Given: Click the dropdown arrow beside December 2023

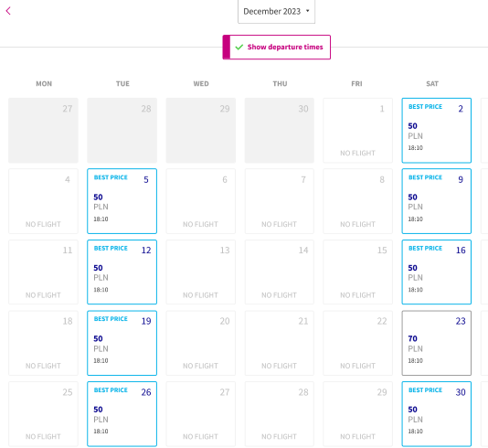Looking at the screenshot, I should [x=307, y=11].
